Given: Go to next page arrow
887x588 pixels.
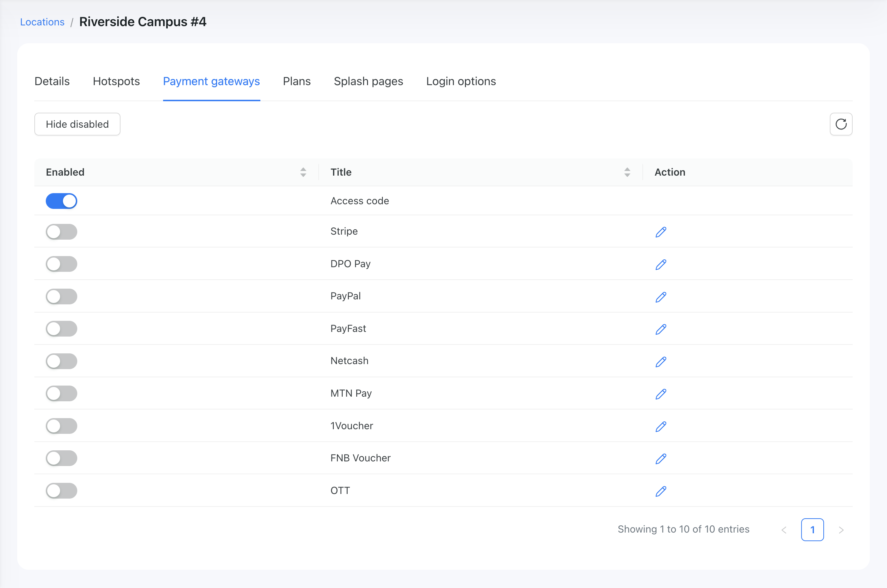Looking at the screenshot, I should 841,530.
